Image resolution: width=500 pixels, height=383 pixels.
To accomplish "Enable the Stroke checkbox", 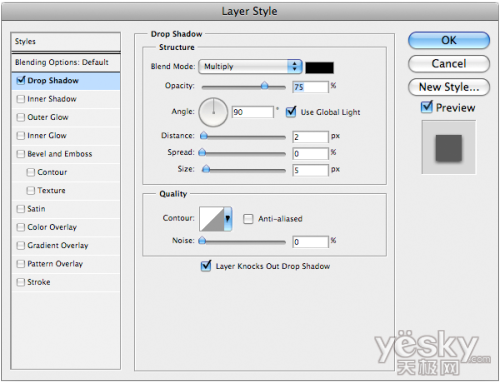I will pyautogui.click(x=21, y=282).
